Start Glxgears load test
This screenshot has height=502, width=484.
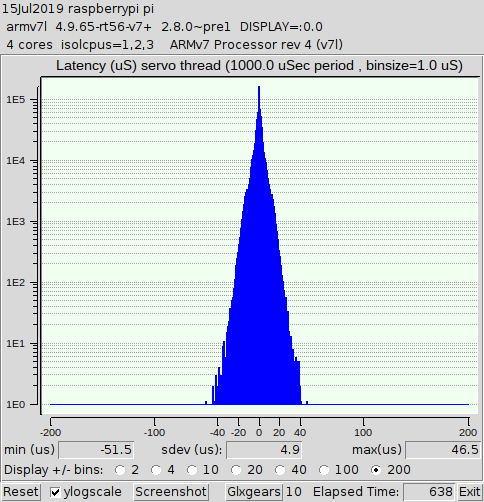pyautogui.click(x=254, y=492)
